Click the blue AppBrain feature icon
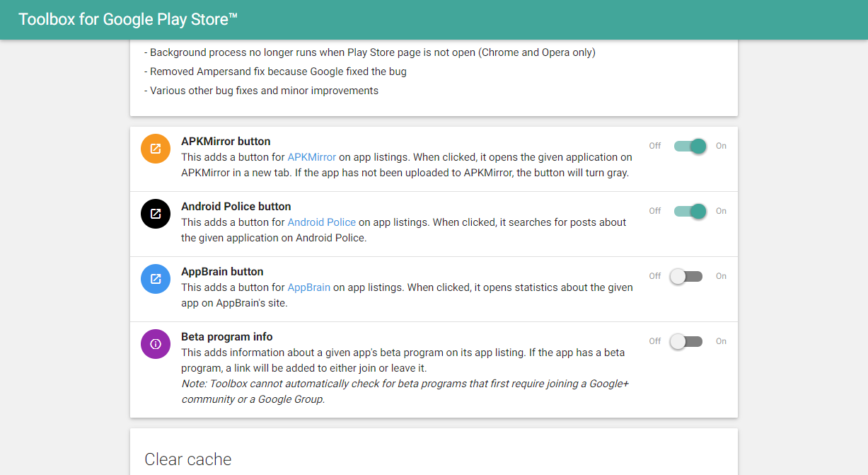This screenshot has width=868, height=475. 156,279
